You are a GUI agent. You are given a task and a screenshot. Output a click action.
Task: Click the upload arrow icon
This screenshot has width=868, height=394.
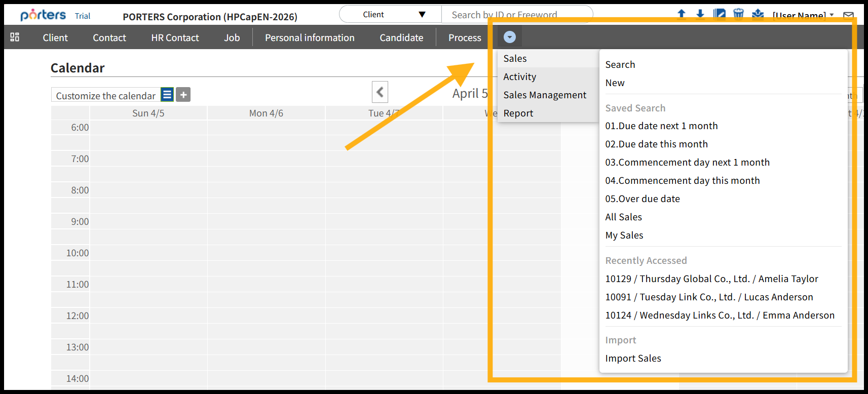pos(682,14)
